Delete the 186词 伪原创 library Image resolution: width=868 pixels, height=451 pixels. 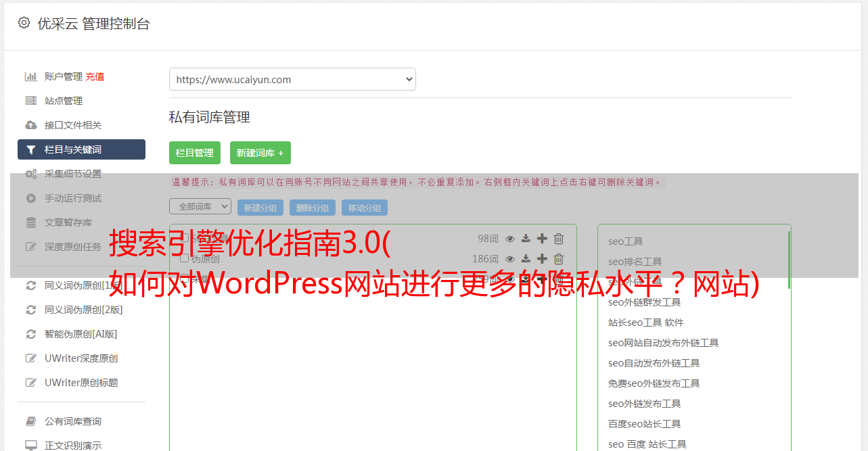coord(559,259)
